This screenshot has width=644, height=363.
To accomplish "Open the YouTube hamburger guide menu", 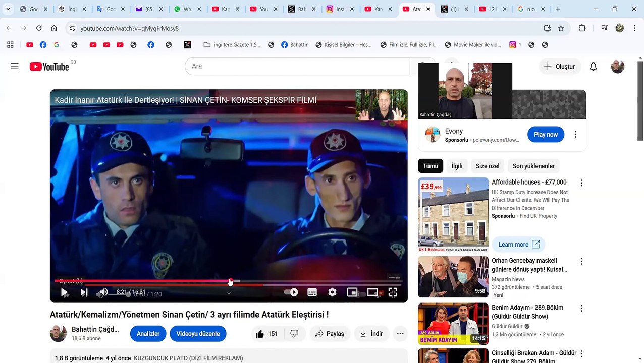I will point(15,66).
